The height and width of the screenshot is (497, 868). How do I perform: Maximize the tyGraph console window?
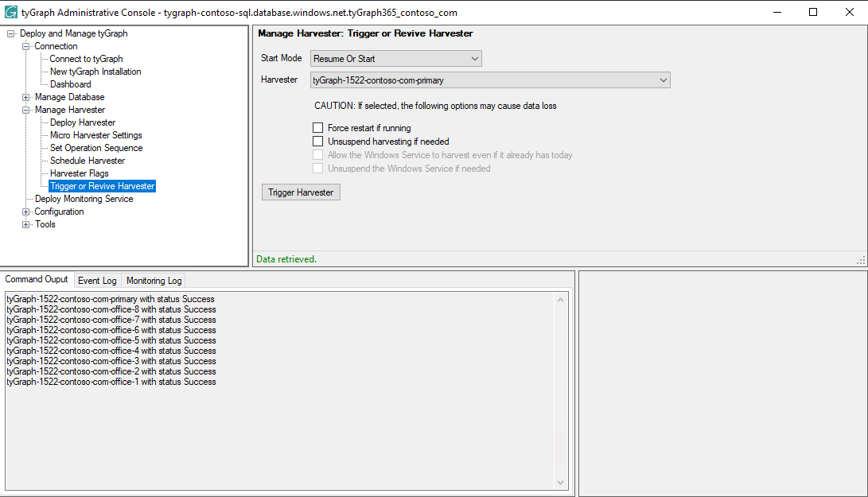(x=813, y=12)
